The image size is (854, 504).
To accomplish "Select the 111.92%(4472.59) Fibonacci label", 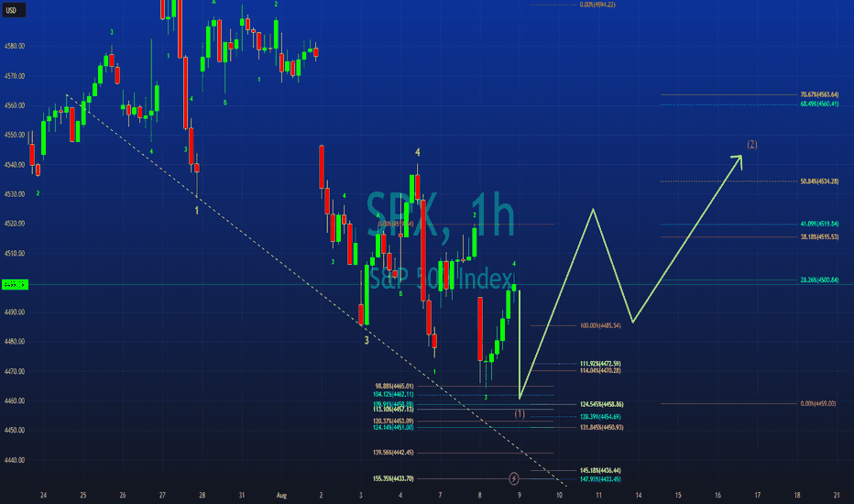I will pos(600,364).
